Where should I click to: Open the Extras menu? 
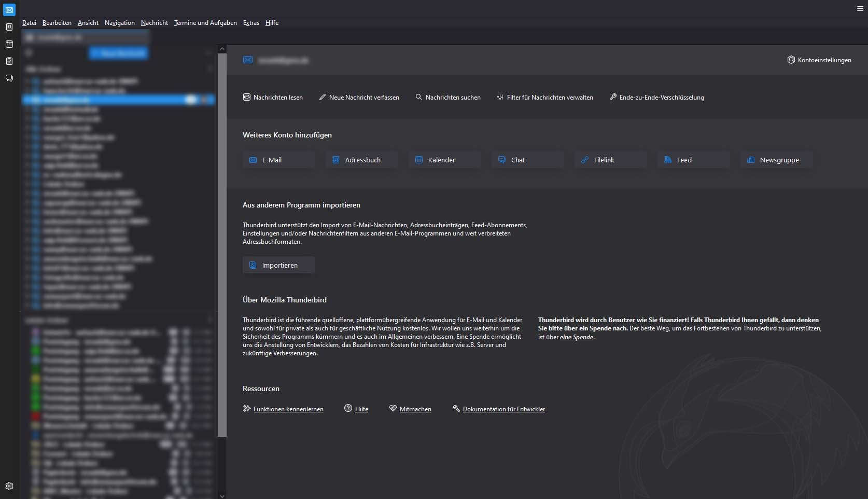click(x=251, y=23)
